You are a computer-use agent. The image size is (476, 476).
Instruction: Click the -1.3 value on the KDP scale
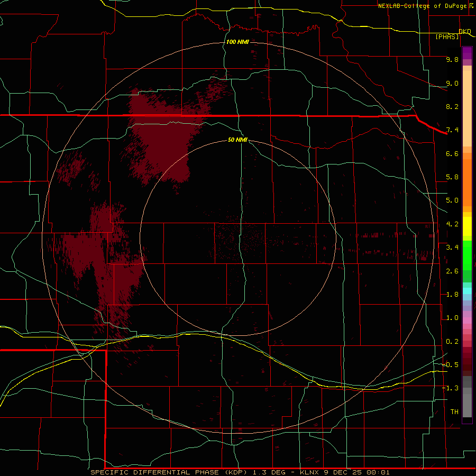tap(450, 388)
